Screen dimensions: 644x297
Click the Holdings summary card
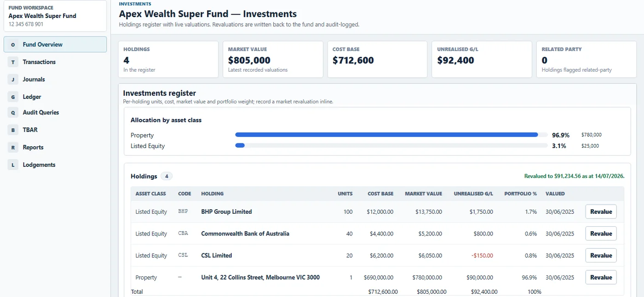pos(168,59)
